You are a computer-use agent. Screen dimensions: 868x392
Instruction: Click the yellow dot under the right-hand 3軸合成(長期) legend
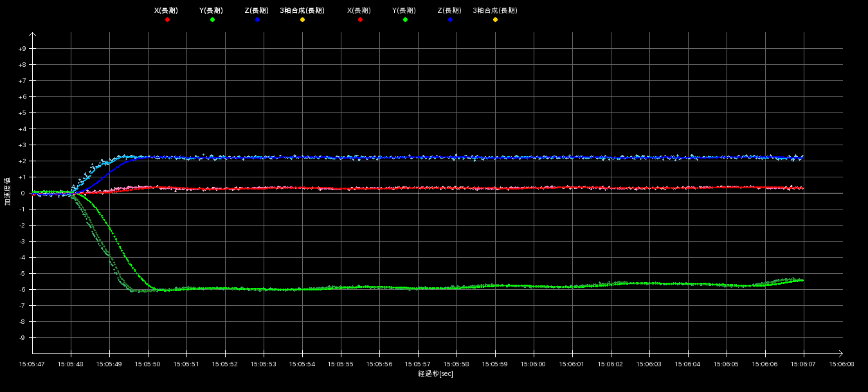(495, 20)
